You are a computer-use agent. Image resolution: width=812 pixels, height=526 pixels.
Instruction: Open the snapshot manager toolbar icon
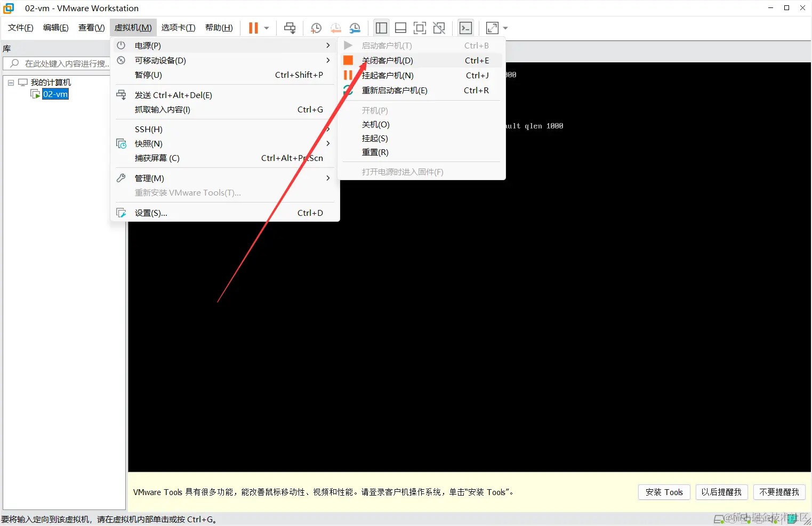tap(355, 28)
